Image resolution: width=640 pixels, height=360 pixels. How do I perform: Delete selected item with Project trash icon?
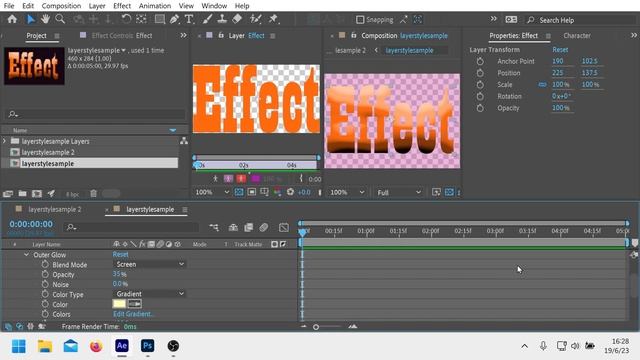tap(93, 193)
